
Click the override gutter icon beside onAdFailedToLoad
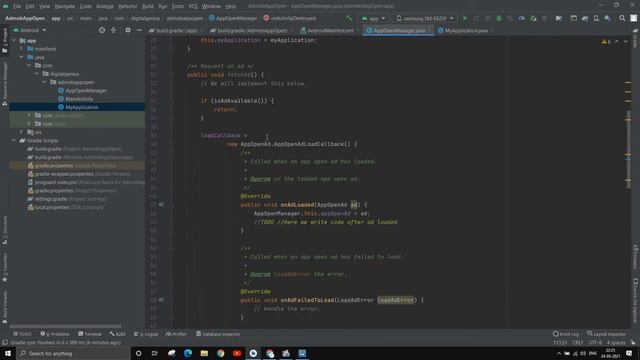pyautogui.click(x=161, y=300)
